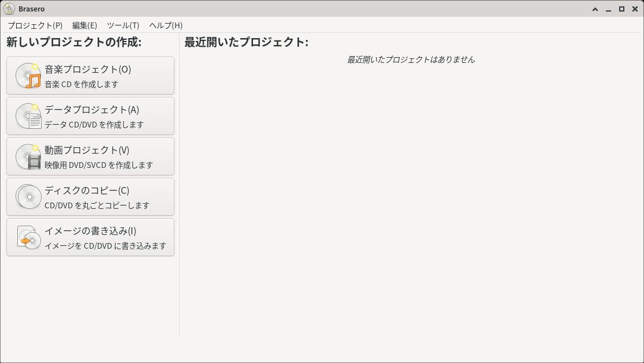The width and height of the screenshot is (644, 363).
Task: Click the data disc icon with document
Action: [28, 116]
